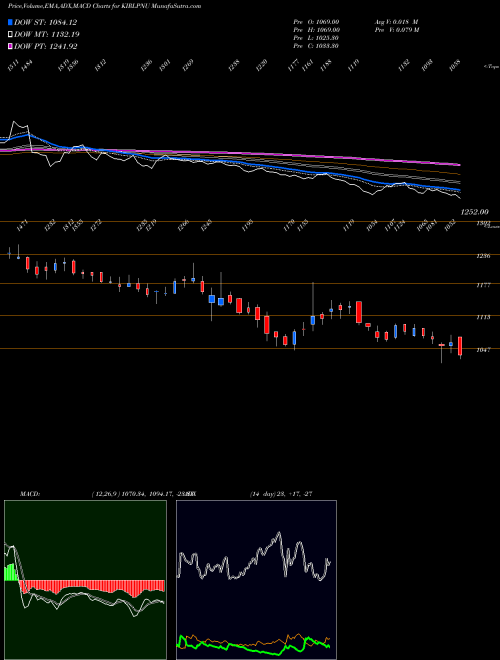Click the 'Pre O: 1069.00' open value
This screenshot has height=660, width=500.
coord(316,22)
